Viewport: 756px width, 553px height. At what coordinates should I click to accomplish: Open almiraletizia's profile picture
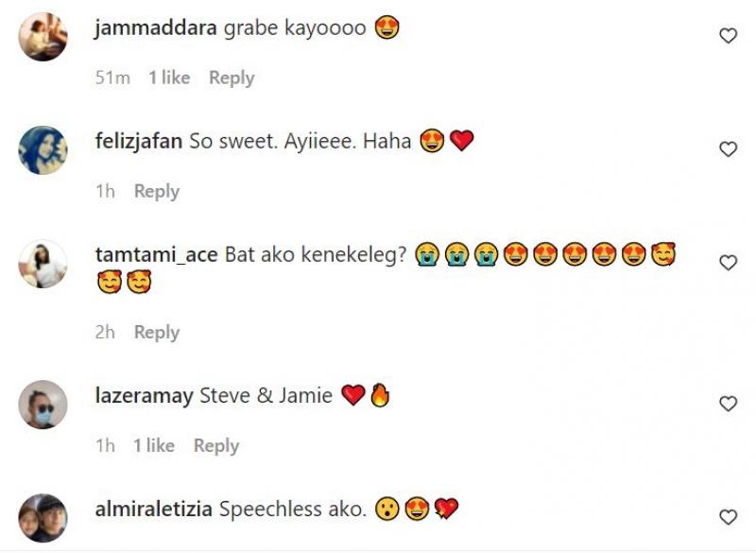[x=43, y=518]
